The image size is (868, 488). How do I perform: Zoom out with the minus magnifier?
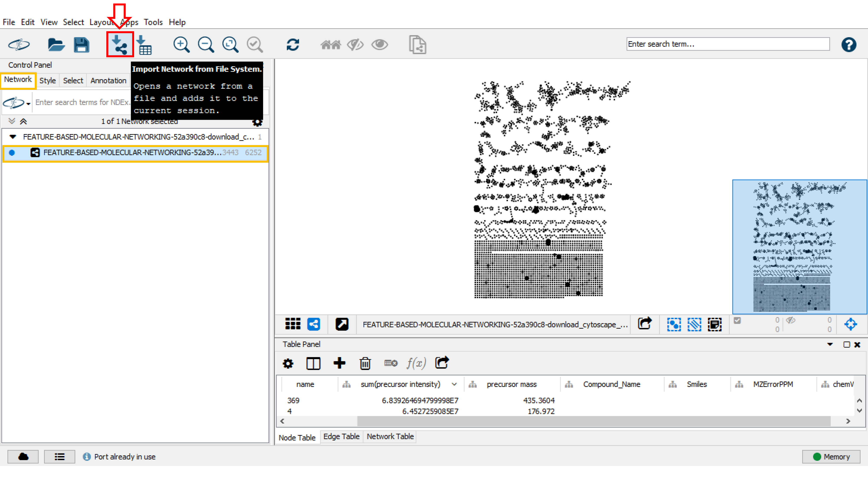click(x=205, y=44)
